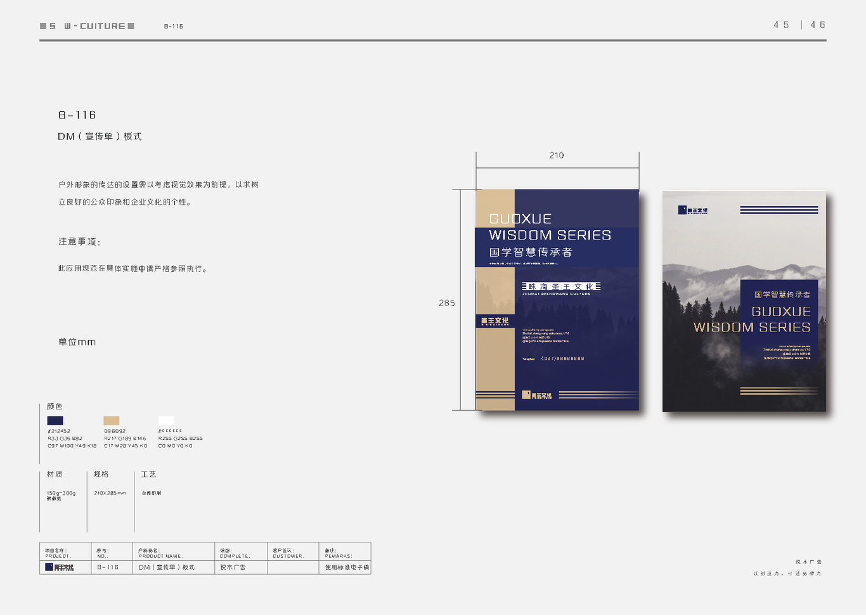
Task: Click the R33 G36 B82 value
Action: pos(65,439)
